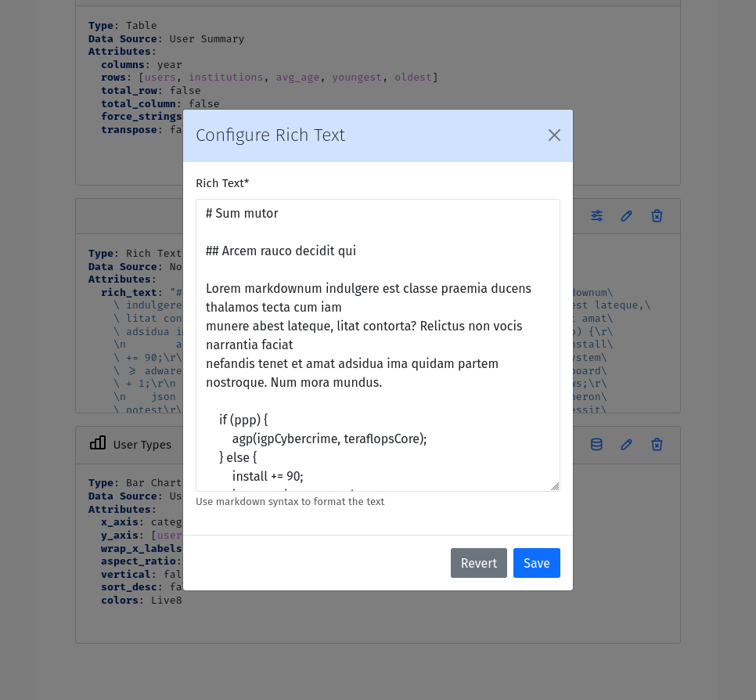Open data source icon on User Types card
Viewport: 756px width, 700px height.
click(597, 444)
